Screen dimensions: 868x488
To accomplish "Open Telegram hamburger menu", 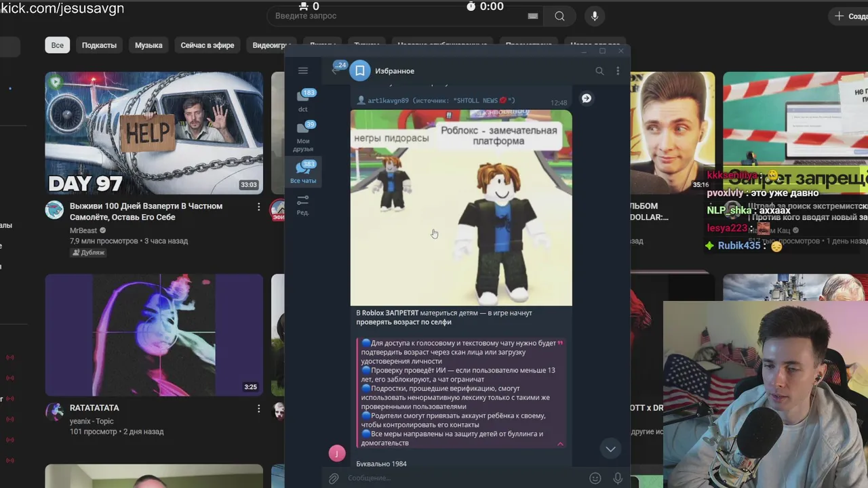I will click(x=303, y=70).
